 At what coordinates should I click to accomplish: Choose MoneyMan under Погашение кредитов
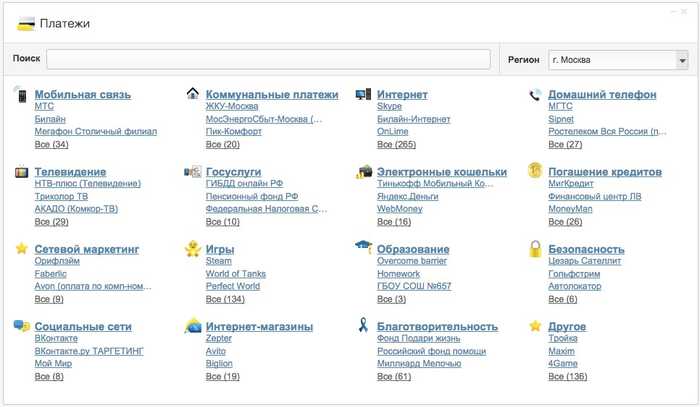pos(570,209)
